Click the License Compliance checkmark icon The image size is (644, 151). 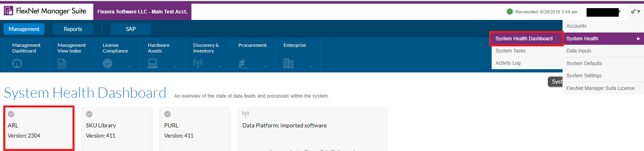[x=108, y=63]
